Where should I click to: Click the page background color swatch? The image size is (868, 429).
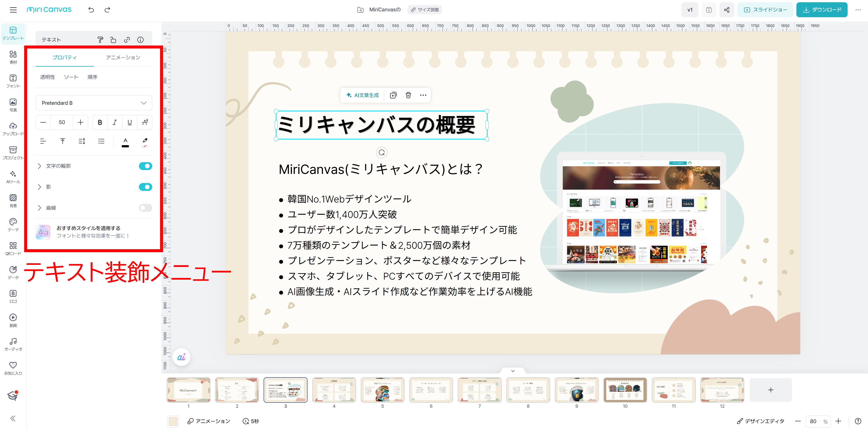tap(173, 421)
